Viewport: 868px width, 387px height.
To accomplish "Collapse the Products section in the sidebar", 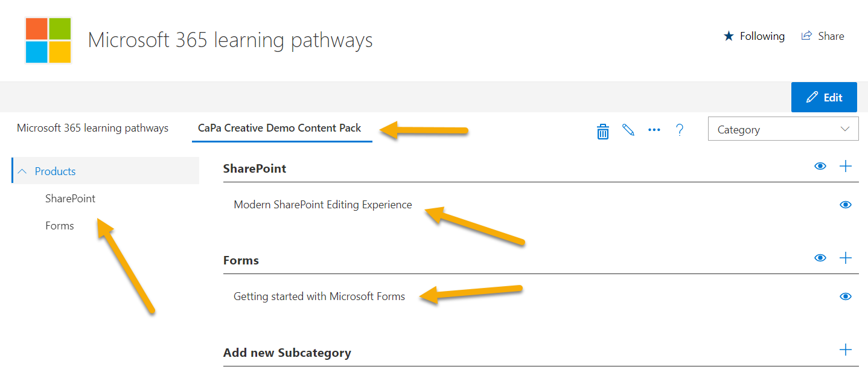I will [22, 171].
